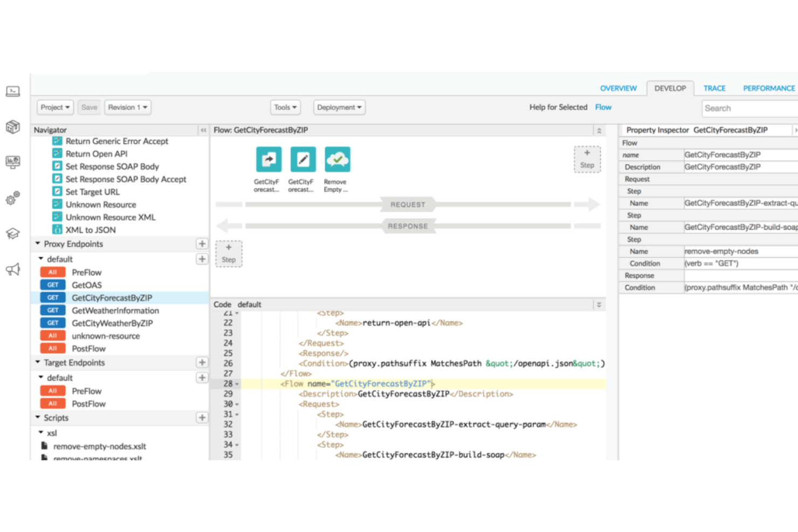Open Revision 1 dropdown
Viewport: 798px width, 532px height.
128,107
